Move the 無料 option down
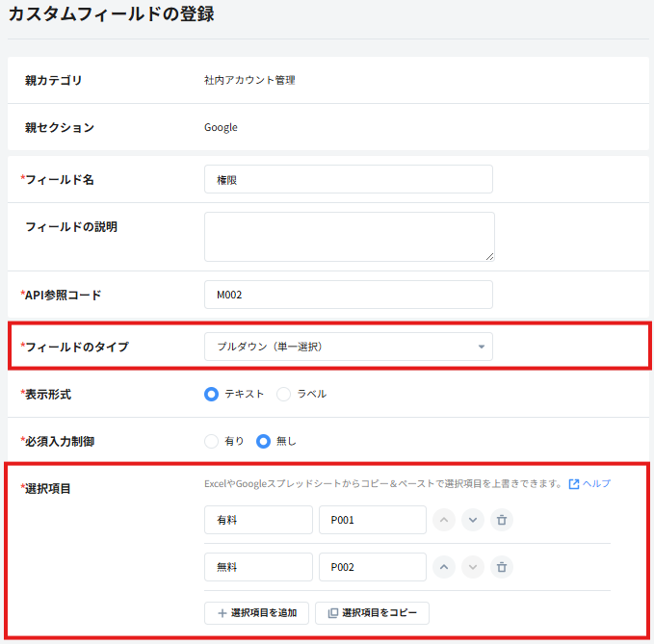This screenshot has height=644, width=654. pyautogui.click(x=473, y=567)
